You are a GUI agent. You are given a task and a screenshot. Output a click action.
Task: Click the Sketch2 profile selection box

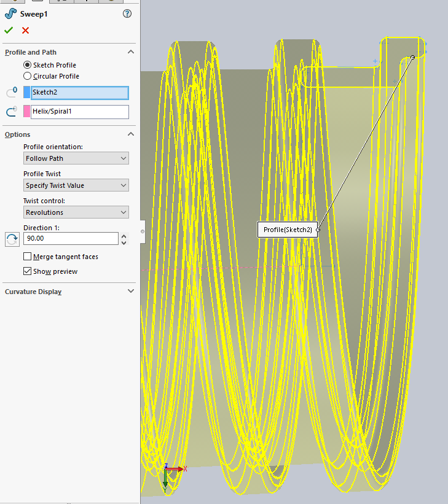coord(80,93)
